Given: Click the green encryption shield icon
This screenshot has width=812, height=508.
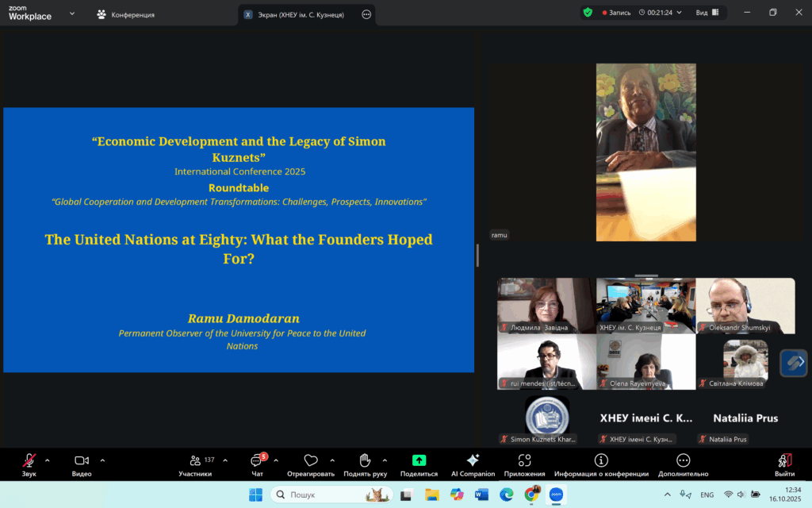Looking at the screenshot, I should coord(588,13).
